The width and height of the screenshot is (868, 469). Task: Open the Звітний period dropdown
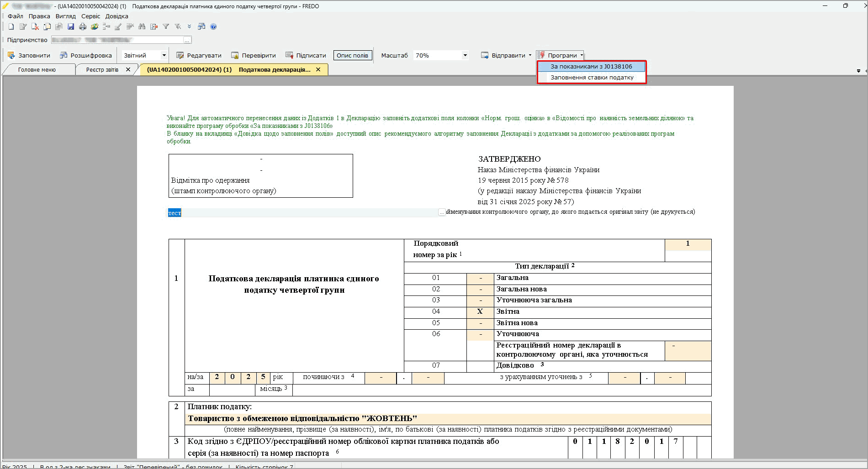pos(164,56)
